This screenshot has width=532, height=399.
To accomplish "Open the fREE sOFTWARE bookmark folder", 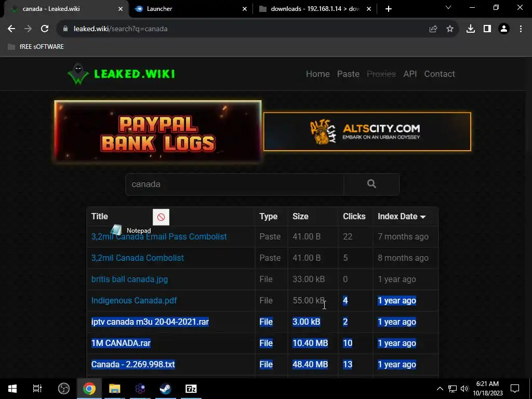I will click(36, 46).
